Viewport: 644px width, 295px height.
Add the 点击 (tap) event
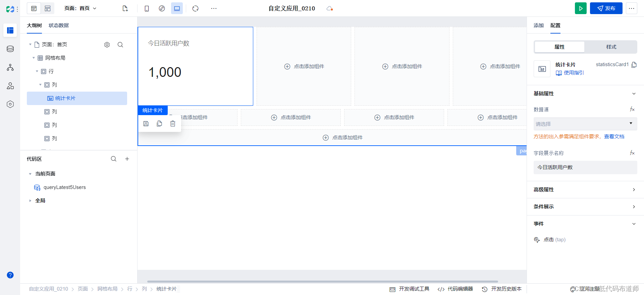550,240
